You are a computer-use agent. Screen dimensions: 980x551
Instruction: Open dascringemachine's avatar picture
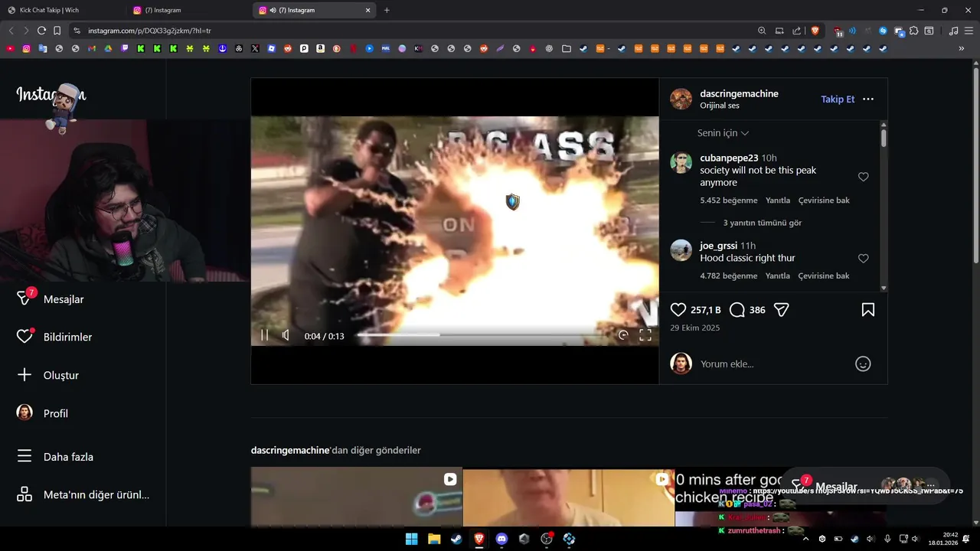point(681,99)
